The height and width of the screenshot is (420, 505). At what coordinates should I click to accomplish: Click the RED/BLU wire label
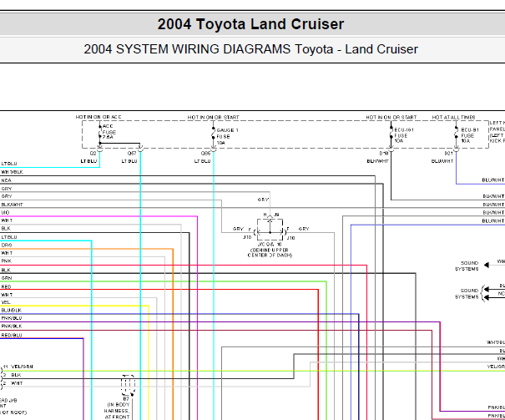pos(12,336)
